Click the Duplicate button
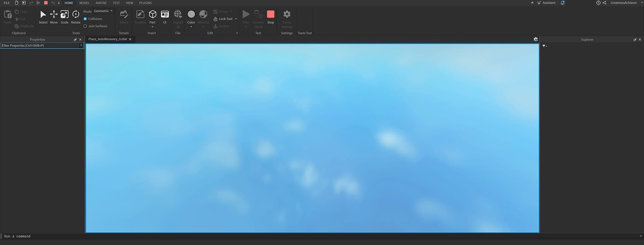The width and height of the screenshot is (644, 245). pos(24,26)
